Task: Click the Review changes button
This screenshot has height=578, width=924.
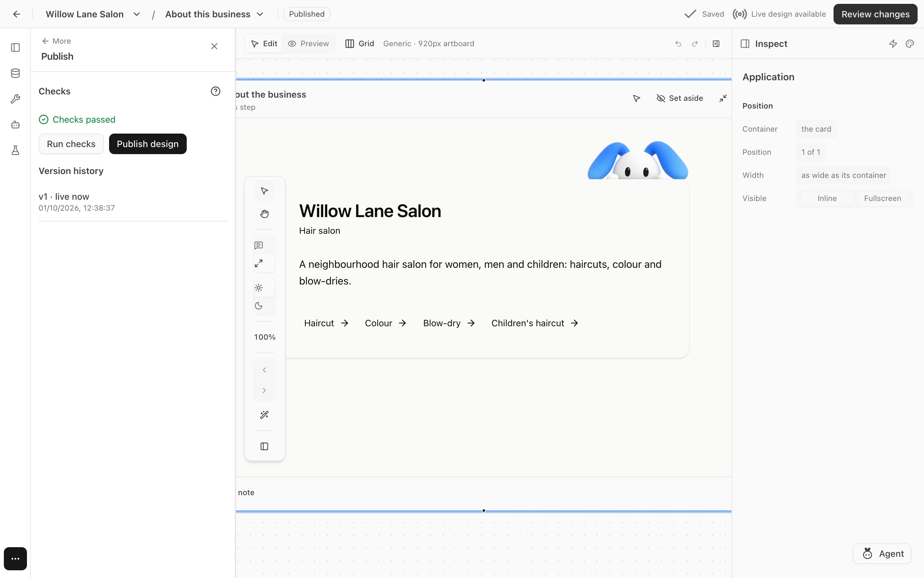Action: pos(875,14)
